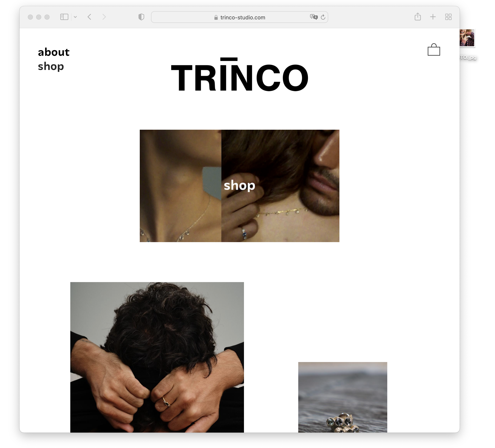The width and height of the screenshot is (495, 448).
Task: Open the gemstone rings product image
Action: [x=343, y=397]
